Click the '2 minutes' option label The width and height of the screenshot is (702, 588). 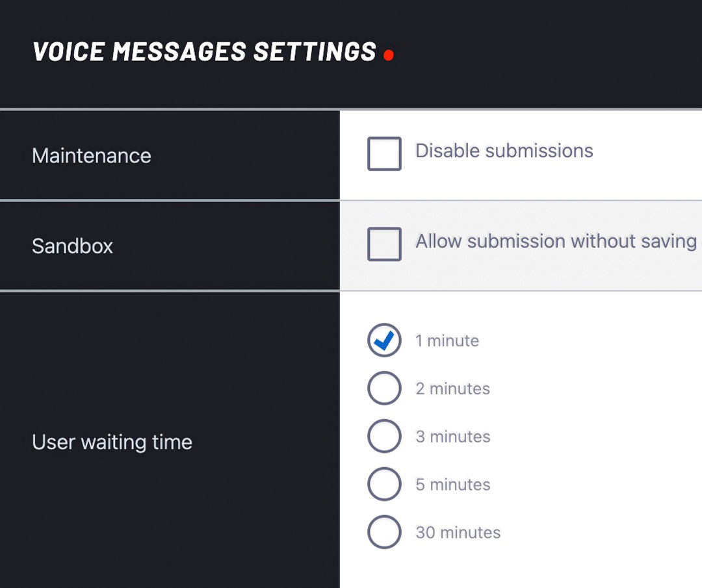452,389
